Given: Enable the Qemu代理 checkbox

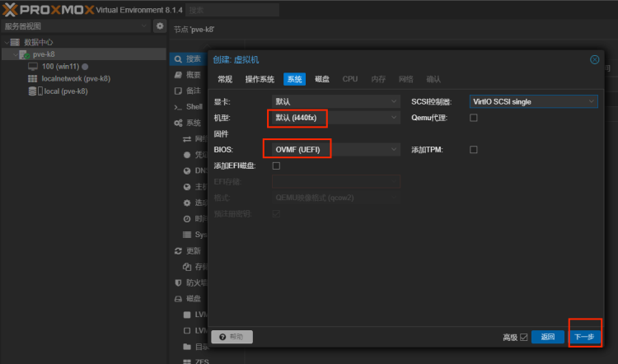Looking at the screenshot, I should tap(473, 118).
